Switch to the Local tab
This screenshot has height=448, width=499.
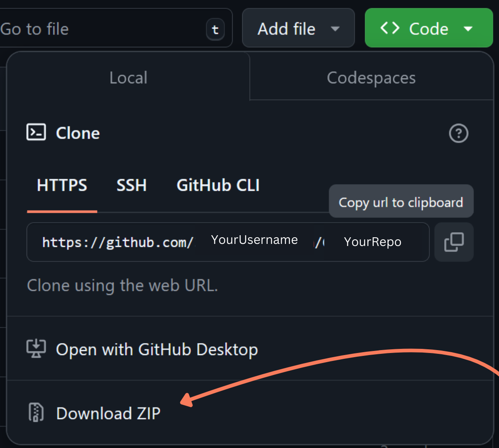(128, 78)
